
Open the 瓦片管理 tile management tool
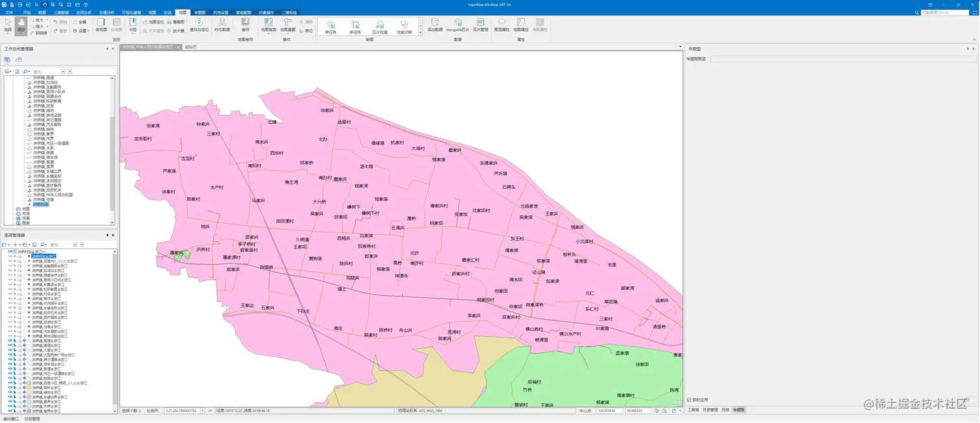[x=480, y=25]
